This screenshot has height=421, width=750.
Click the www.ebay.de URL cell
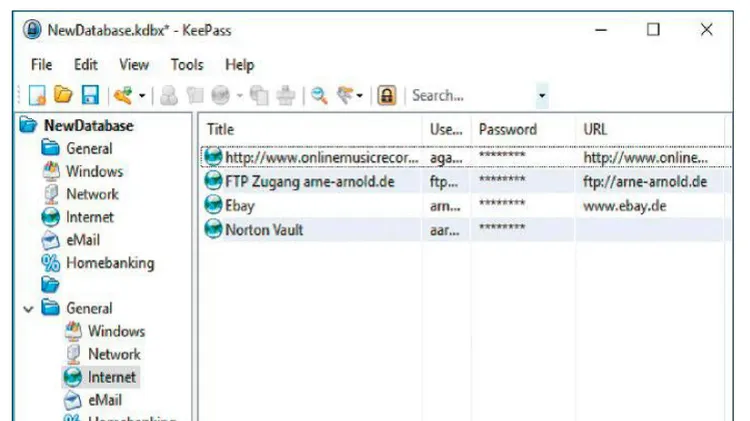point(624,206)
